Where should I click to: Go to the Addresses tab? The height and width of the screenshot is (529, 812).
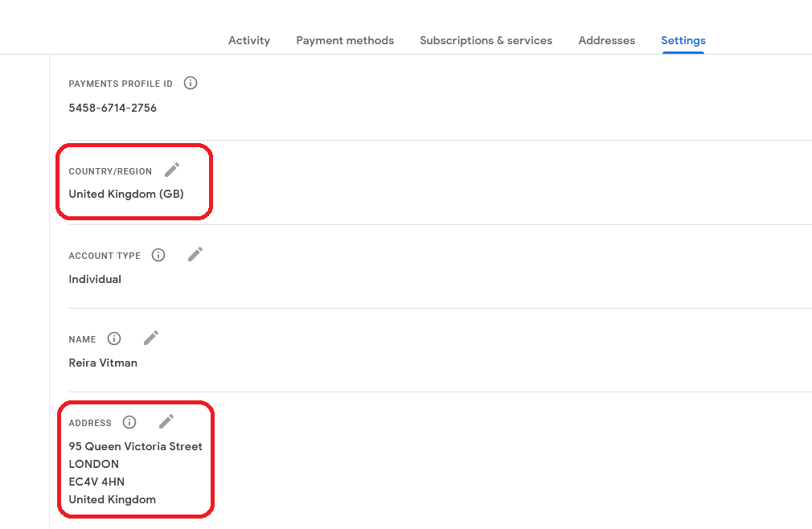pos(606,40)
